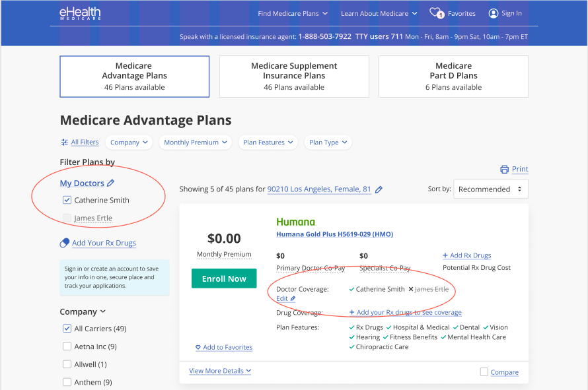This screenshot has width=588, height=390.
Task: Click the agent phone number 1-888-503-7922
Action: click(325, 37)
